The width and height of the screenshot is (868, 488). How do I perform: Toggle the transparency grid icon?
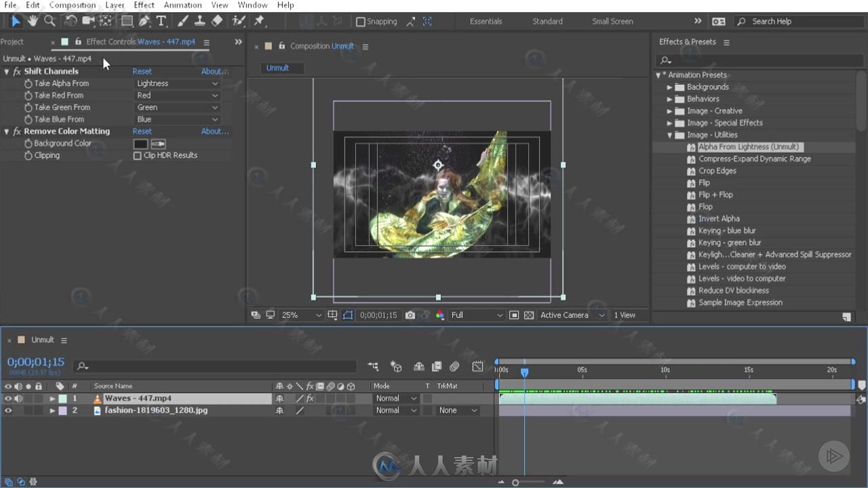tap(529, 315)
